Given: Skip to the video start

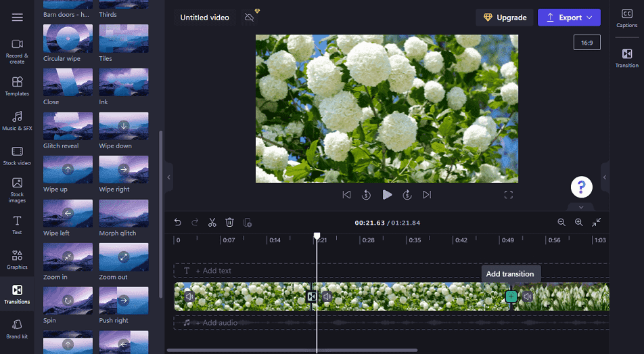Looking at the screenshot, I should [346, 195].
